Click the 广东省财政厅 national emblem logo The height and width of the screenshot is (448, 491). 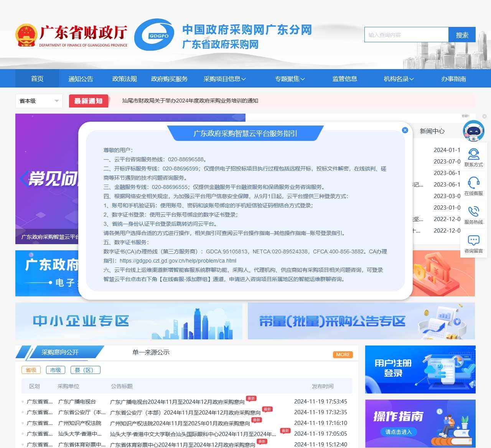tap(26, 35)
